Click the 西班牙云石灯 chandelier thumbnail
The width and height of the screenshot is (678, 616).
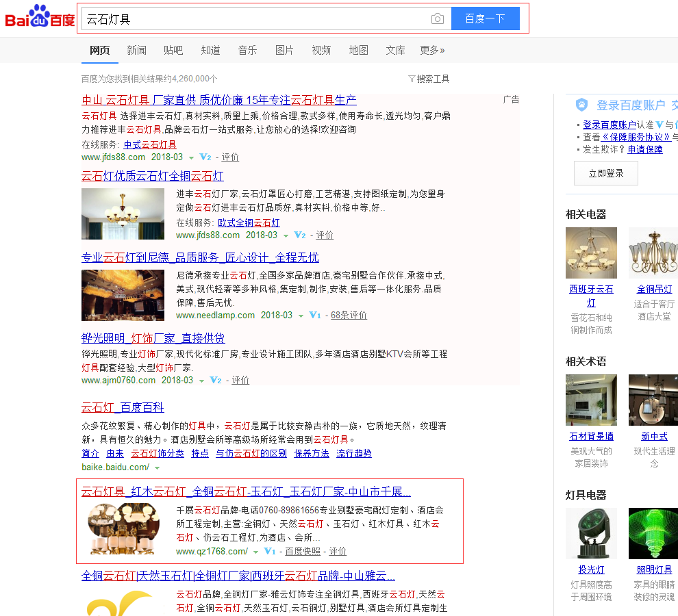pos(591,253)
